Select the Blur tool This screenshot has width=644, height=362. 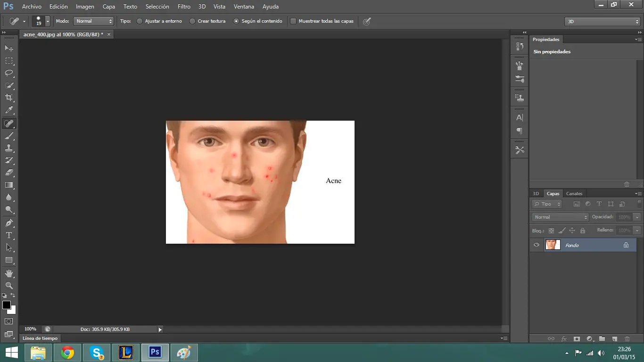point(9,197)
